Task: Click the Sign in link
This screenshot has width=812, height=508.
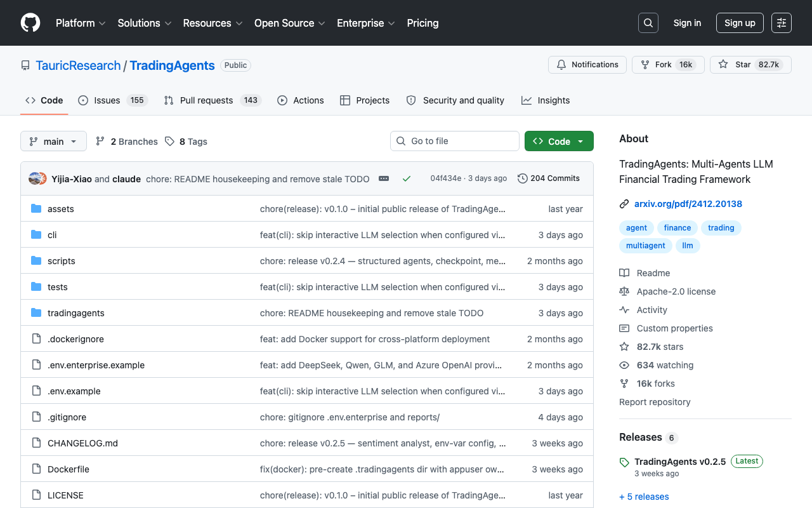Action: point(687,23)
